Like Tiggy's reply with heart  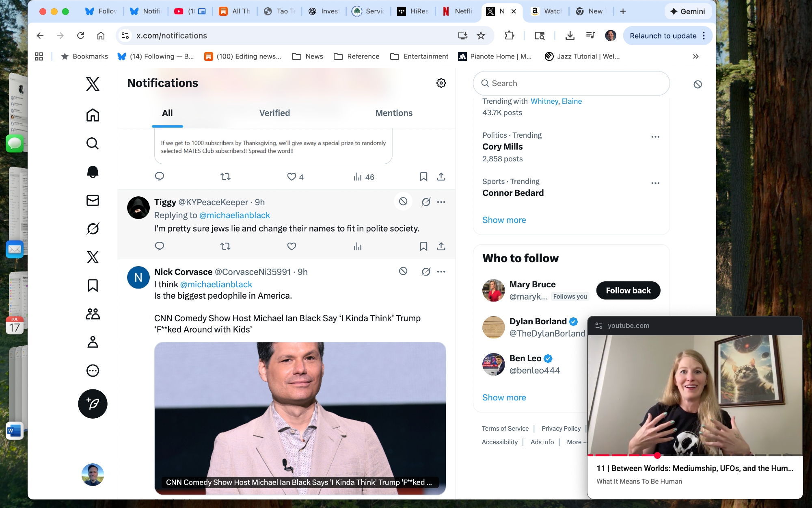(292, 246)
